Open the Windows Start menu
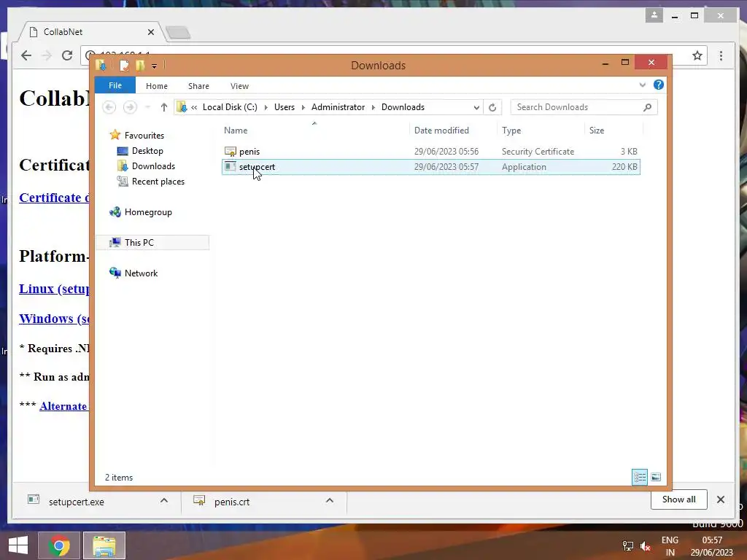747x560 pixels. (18, 545)
